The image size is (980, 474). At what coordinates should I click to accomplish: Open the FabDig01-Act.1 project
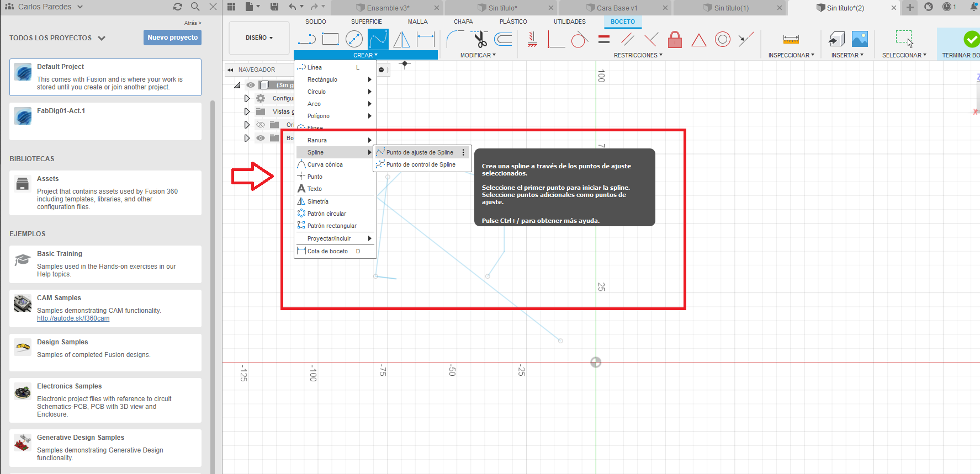click(105, 121)
